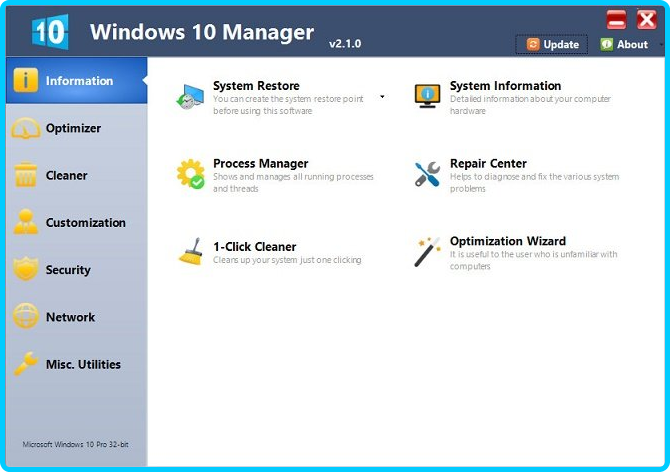Viewport: 670px width, 472px height.
Task: Click the Optimizer gauge icon
Action: point(26,128)
